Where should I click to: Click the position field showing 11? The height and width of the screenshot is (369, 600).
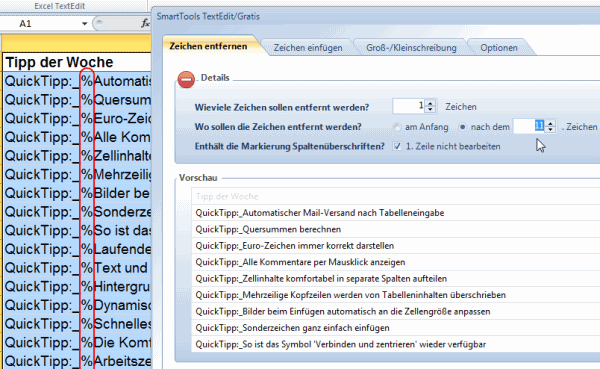pyautogui.click(x=530, y=126)
